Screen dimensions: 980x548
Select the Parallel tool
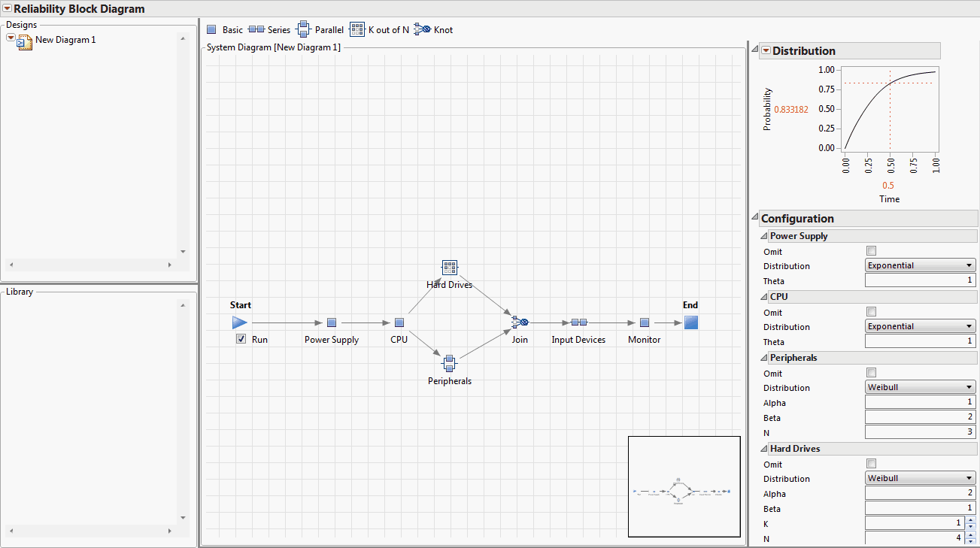[304, 29]
